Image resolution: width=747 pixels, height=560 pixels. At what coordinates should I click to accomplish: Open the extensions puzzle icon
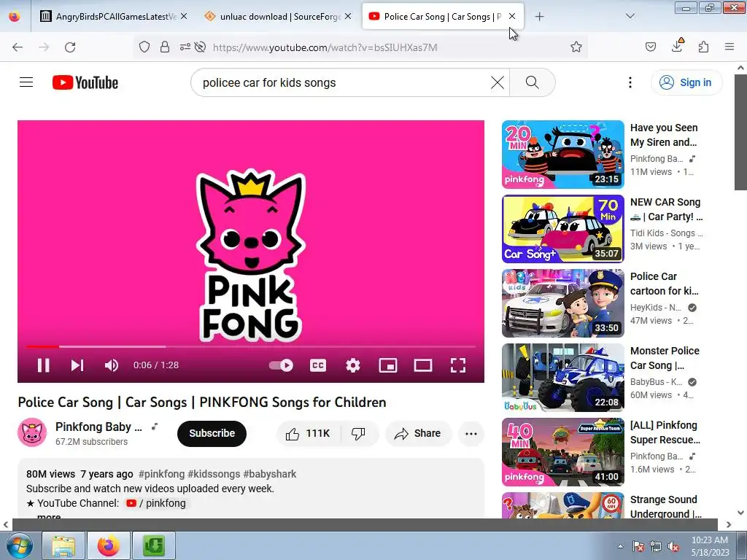point(703,47)
